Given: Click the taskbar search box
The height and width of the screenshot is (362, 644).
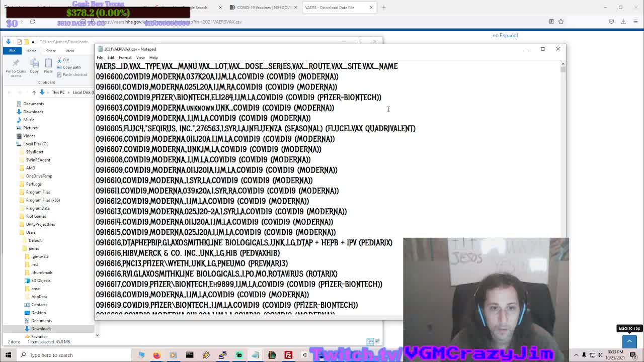Looking at the screenshot, I should point(75,355).
